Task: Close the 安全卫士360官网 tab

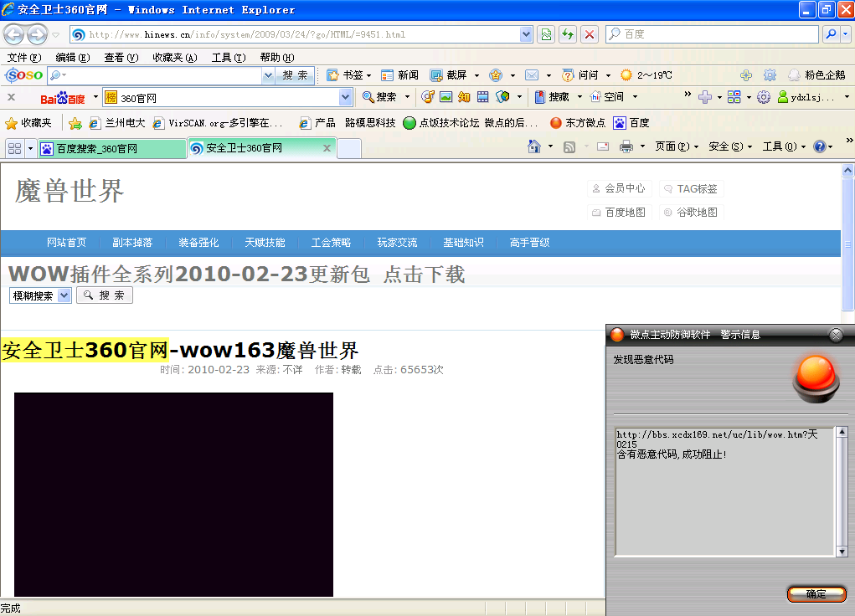Action: [x=327, y=148]
